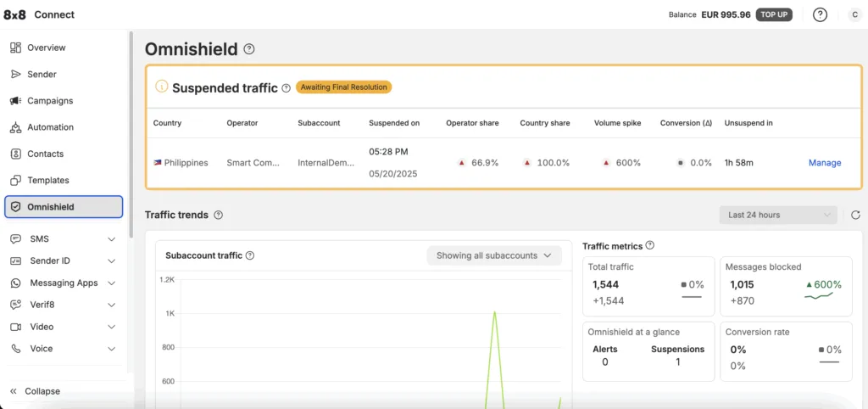Viewport: 868px width, 409px height.
Task: Click the Messaging Apps WhatsApp icon
Action: click(15, 283)
